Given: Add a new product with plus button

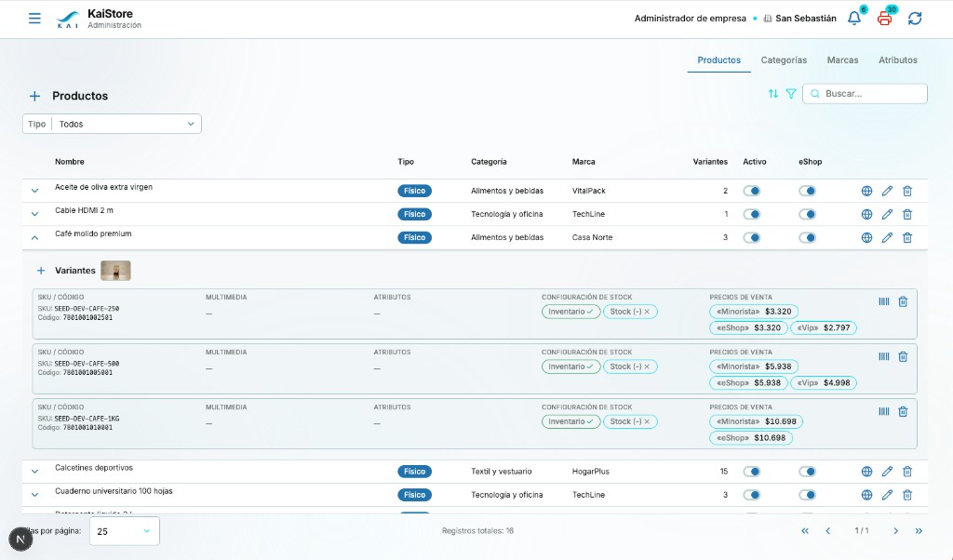Looking at the screenshot, I should click(x=34, y=96).
